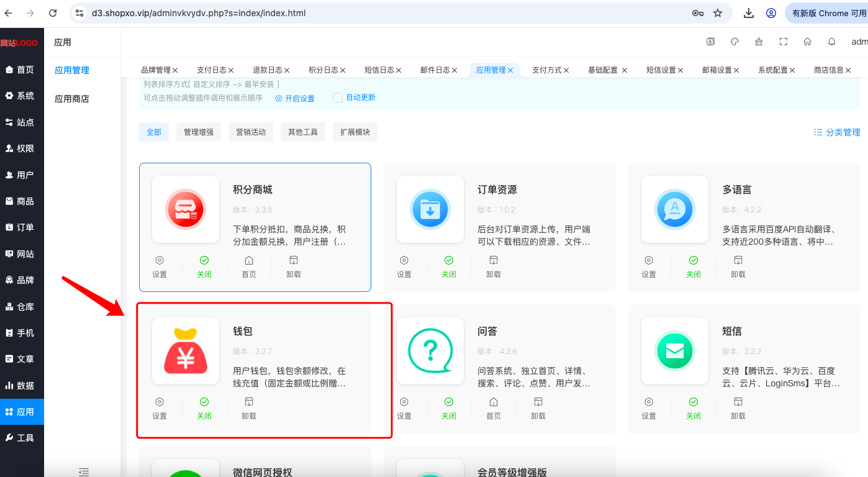The image size is (868, 477).
Task: Click the 钱包 plugin thumbnail image
Action: 186,351
